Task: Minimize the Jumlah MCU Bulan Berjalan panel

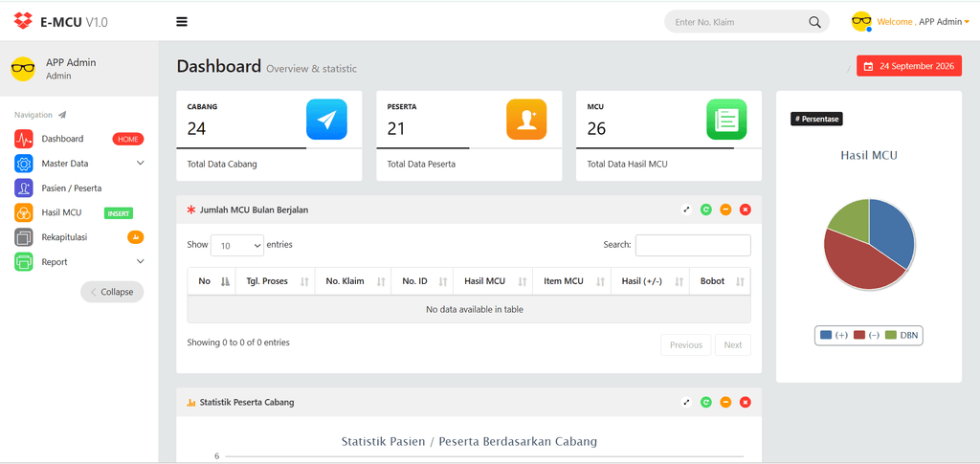Action: (x=725, y=210)
